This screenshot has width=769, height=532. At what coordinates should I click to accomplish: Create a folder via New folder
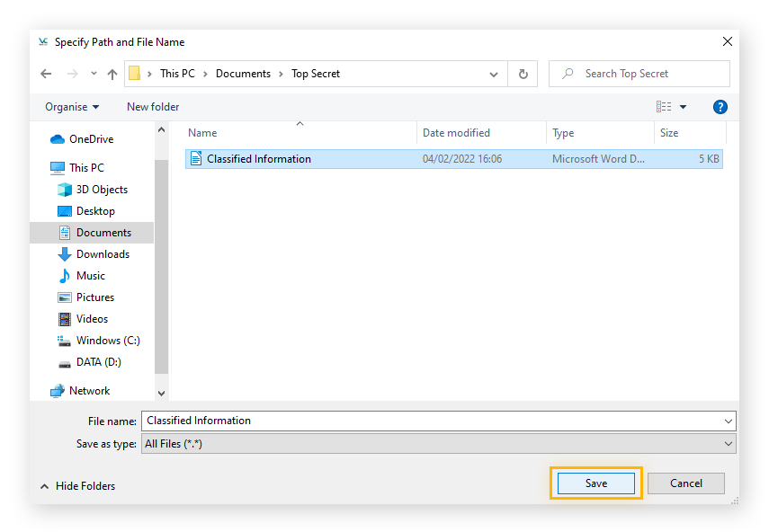click(x=152, y=106)
